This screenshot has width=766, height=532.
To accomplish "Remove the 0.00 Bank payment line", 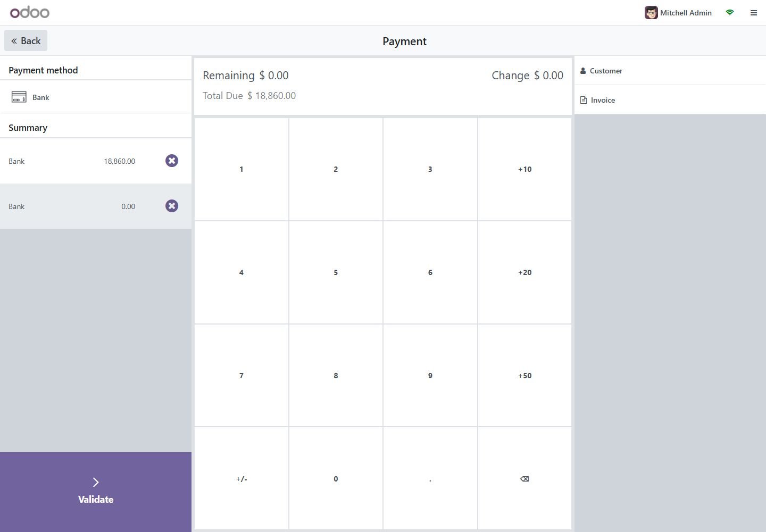I will tap(172, 206).
